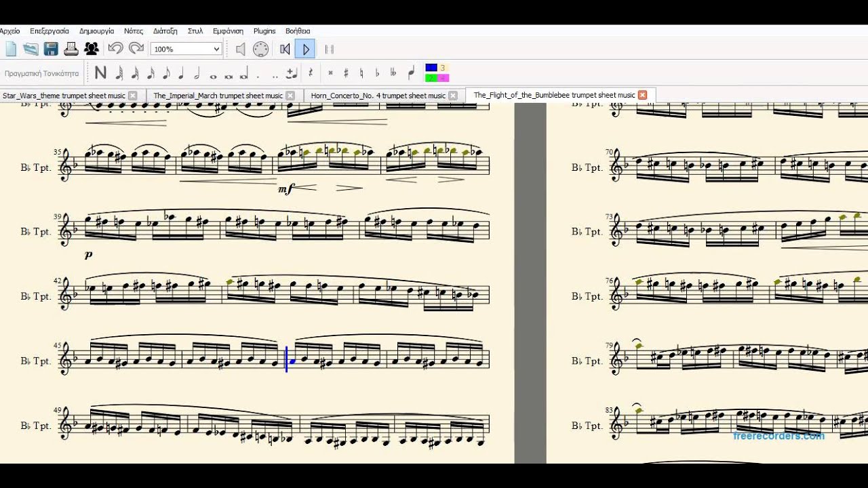
Task: Switch to Star_Wars_theme trumpet sheet music tab
Action: point(64,96)
